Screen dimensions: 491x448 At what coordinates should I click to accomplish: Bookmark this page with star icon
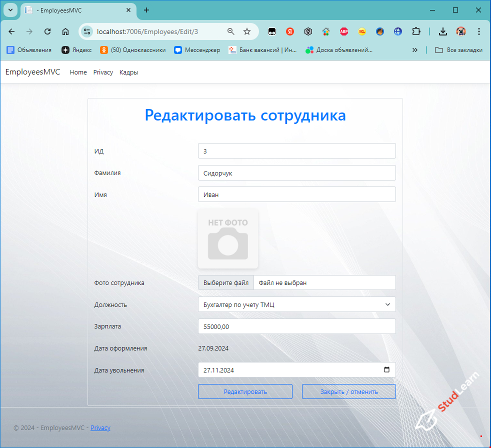(247, 31)
